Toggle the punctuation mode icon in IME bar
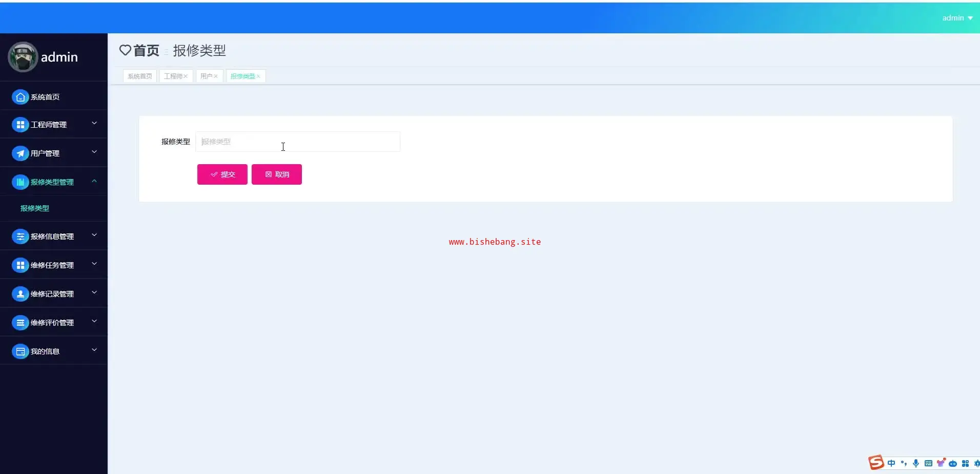The image size is (980, 474). click(904, 463)
